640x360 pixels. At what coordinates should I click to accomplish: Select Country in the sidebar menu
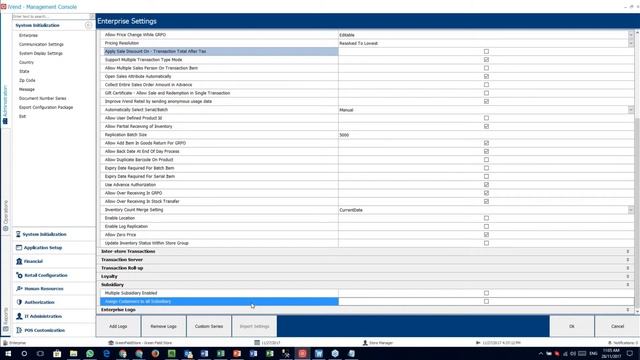coord(26,62)
